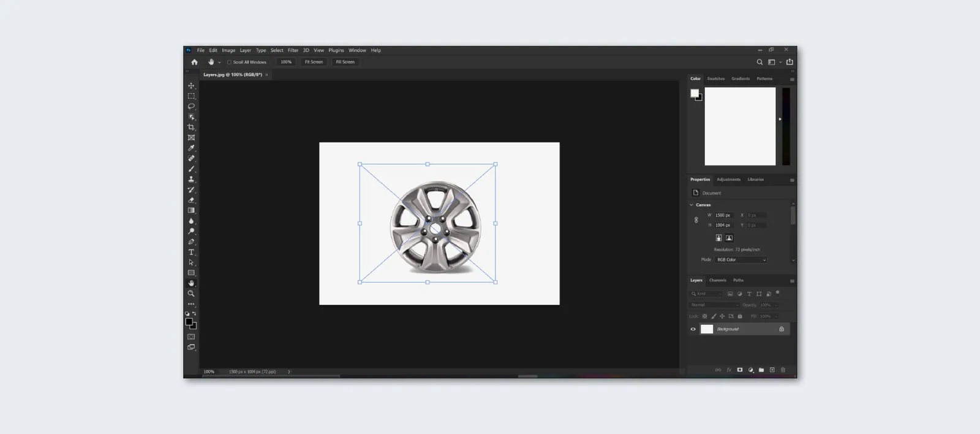Select the Pen tool
980x434 pixels.
click(191, 242)
